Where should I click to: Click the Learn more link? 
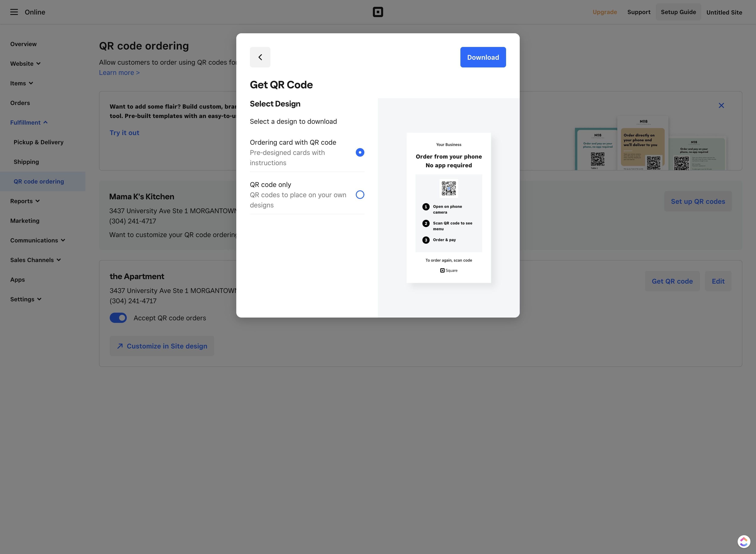click(x=119, y=73)
